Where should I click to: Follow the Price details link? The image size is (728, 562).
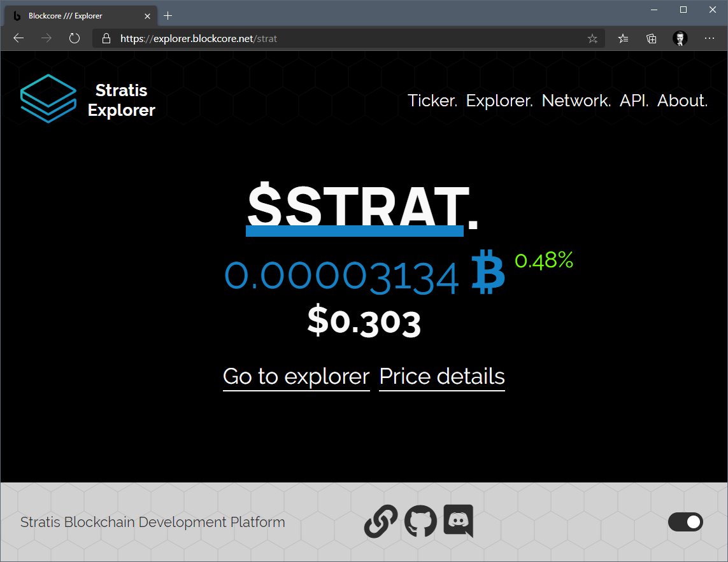pyautogui.click(x=442, y=376)
